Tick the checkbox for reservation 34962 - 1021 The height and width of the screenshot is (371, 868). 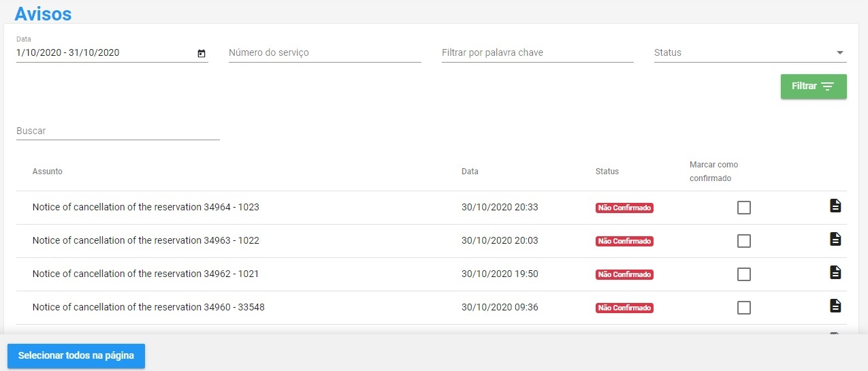(x=744, y=274)
